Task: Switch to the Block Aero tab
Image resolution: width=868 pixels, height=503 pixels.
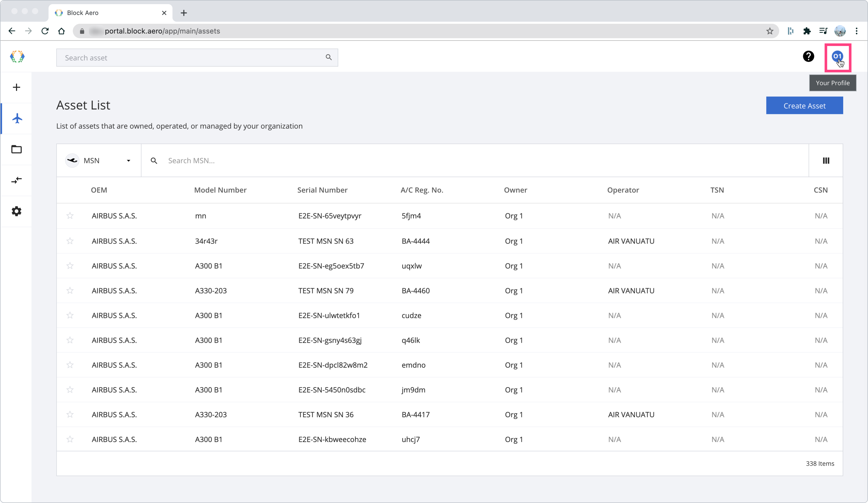Action: (x=110, y=13)
